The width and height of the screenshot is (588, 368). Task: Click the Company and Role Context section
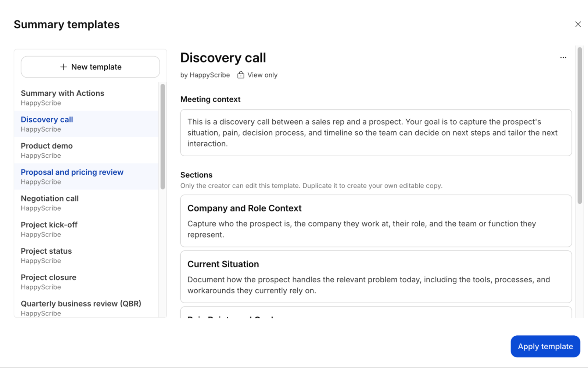(x=376, y=221)
